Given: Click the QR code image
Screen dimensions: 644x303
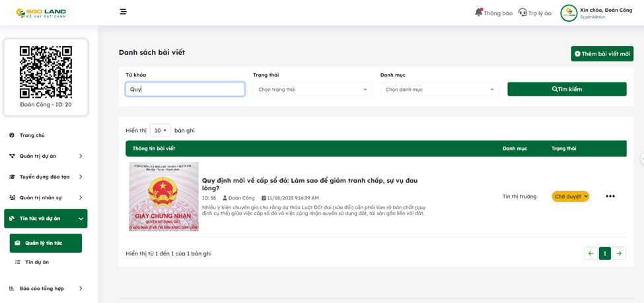Looking at the screenshot, I should pos(46,72).
